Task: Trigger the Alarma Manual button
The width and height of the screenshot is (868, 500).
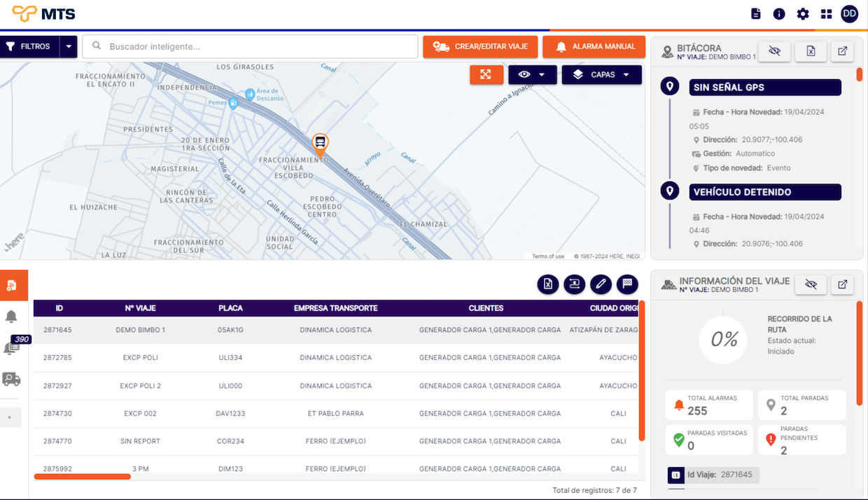Action: pos(594,47)
